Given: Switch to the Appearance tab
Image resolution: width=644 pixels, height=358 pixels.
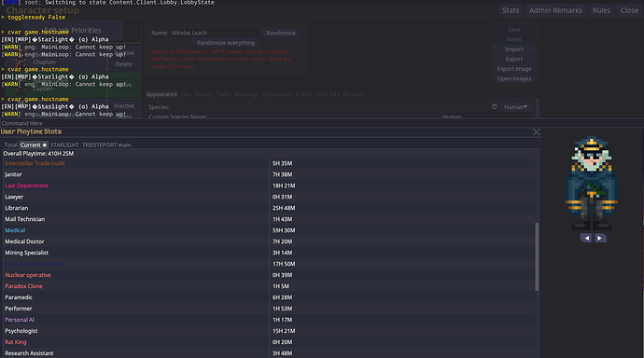Looking at the screenshot, I should (x=161, y=94).
